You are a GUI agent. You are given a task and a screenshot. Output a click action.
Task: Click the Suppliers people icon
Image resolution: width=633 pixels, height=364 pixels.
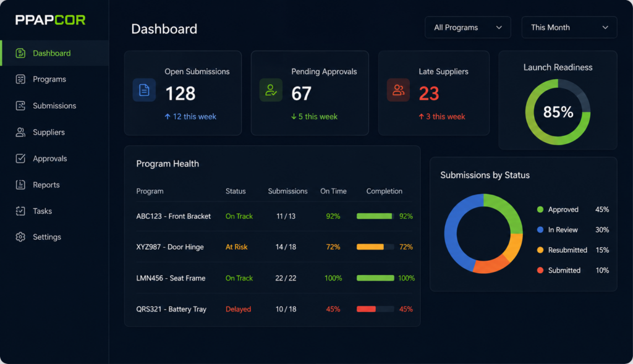20,132
